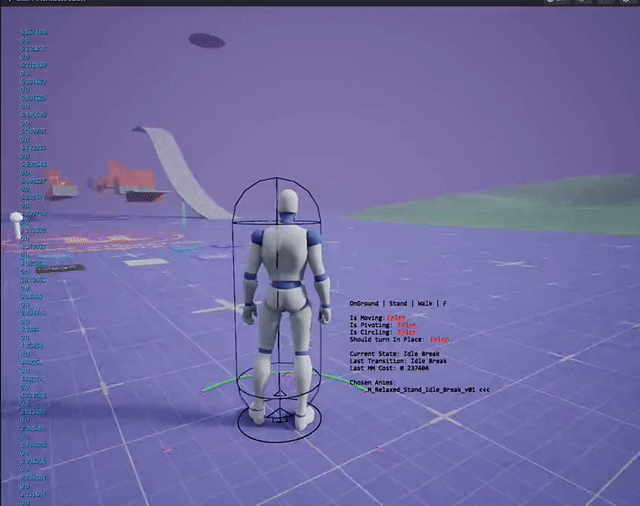Viewport: 640px width, 506px height.
Task: Click the "Walk" debug label
Action: [425, 304]
